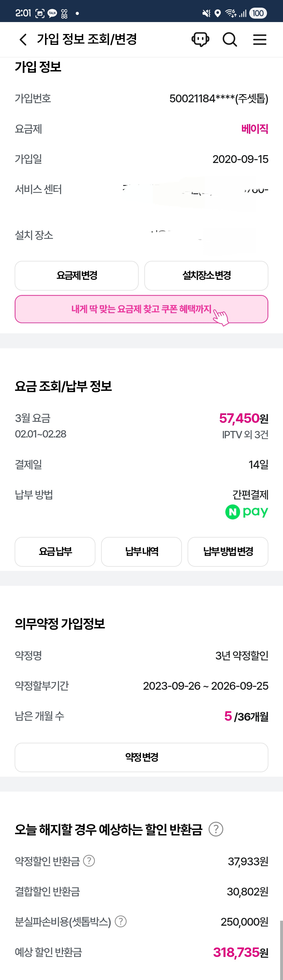
Task: Tap the pink coupon benefit banner
Action: (x=141, y=309)
